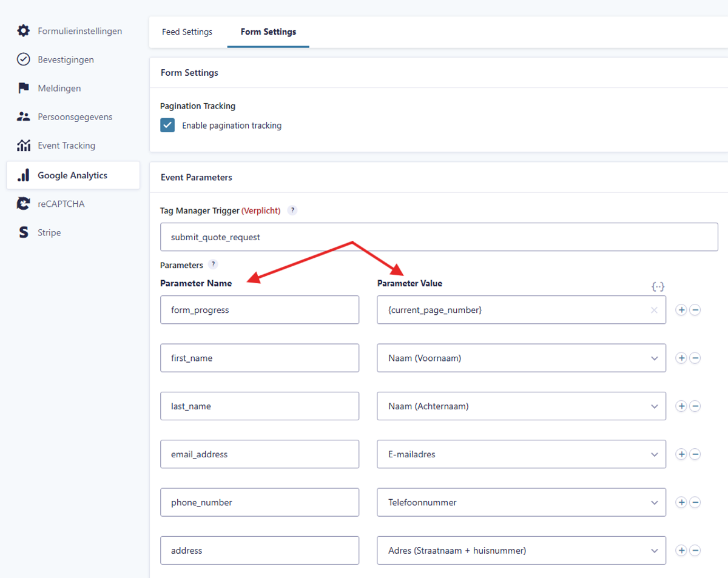Add a row after email_address
Viewport: 728px width, 578px height.
[x=681, y=454]
